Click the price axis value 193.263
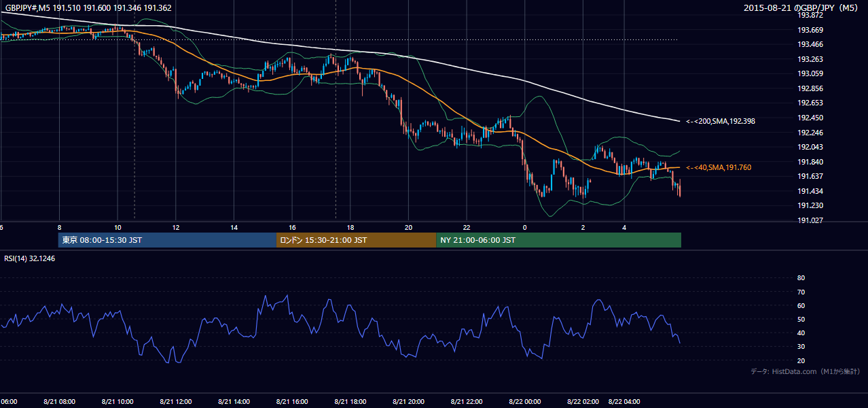Image resolution: width=868 pixels, height=408 pixels. coord(811,59)
